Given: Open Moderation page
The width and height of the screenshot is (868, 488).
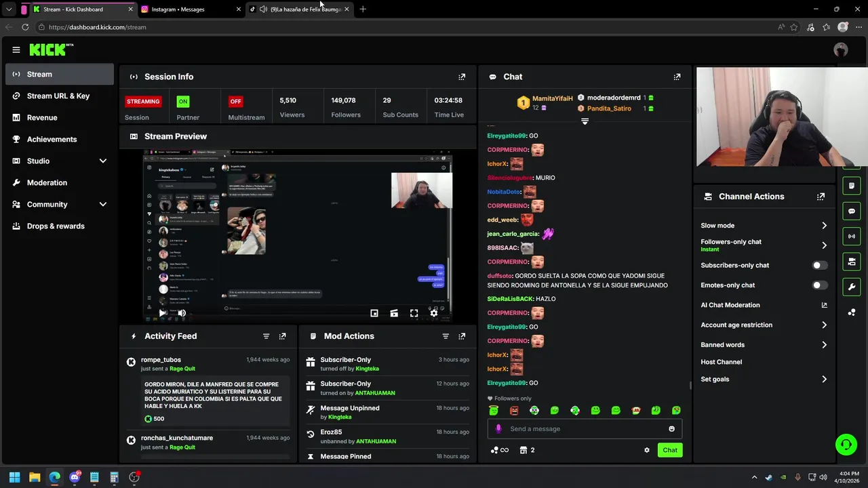Looking at the screenshot, I should [x=60, y=182].
